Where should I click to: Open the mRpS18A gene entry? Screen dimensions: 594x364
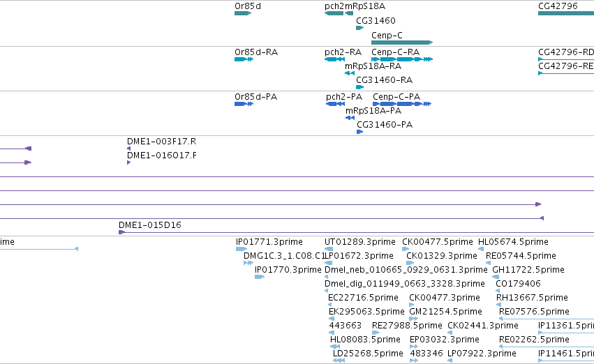click(349, 13)
